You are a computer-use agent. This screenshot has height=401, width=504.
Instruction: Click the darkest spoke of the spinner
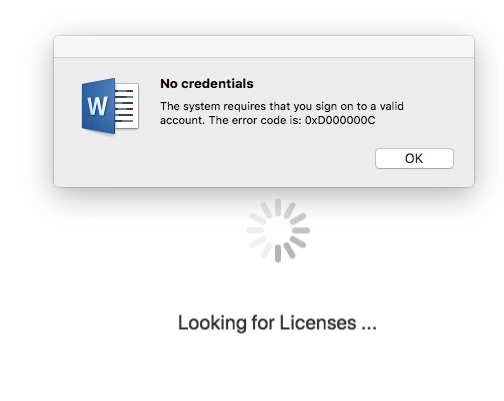click(278, 253)
